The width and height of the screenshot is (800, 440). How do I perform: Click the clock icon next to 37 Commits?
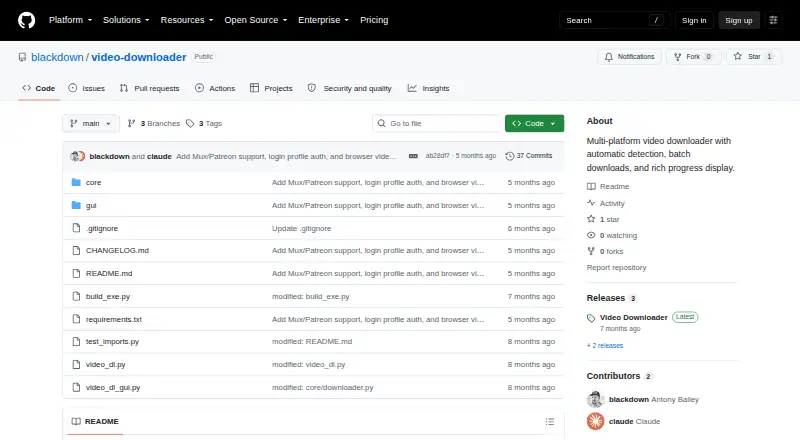509,156
